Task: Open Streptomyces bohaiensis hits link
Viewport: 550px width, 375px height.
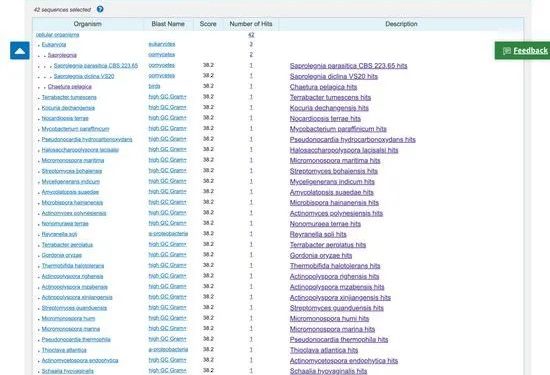Action: pyautogui.click(x=334, y=171)
